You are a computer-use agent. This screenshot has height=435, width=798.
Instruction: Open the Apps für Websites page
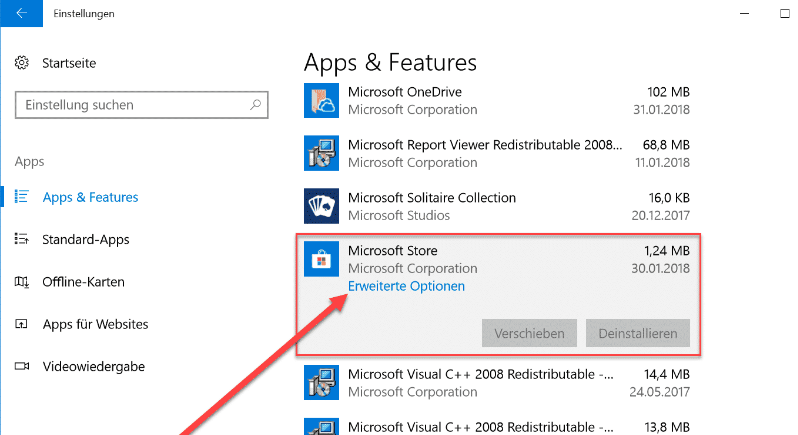(x=95, y=324)
